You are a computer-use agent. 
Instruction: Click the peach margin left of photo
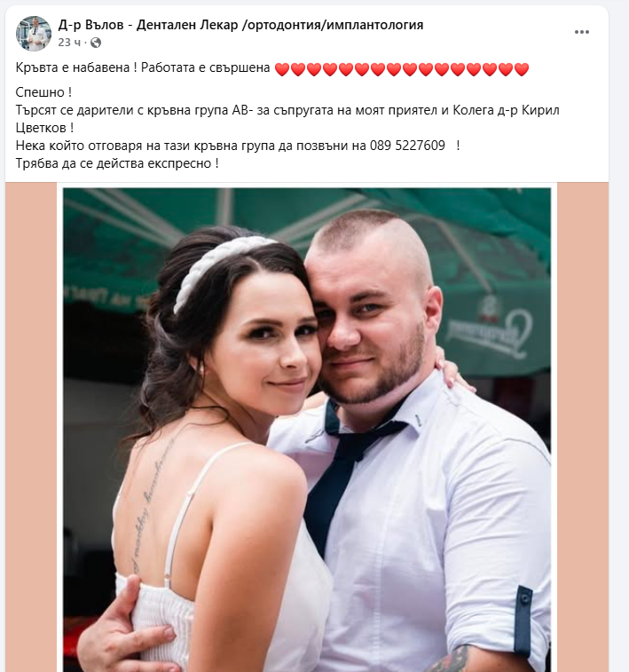[31, 427]
